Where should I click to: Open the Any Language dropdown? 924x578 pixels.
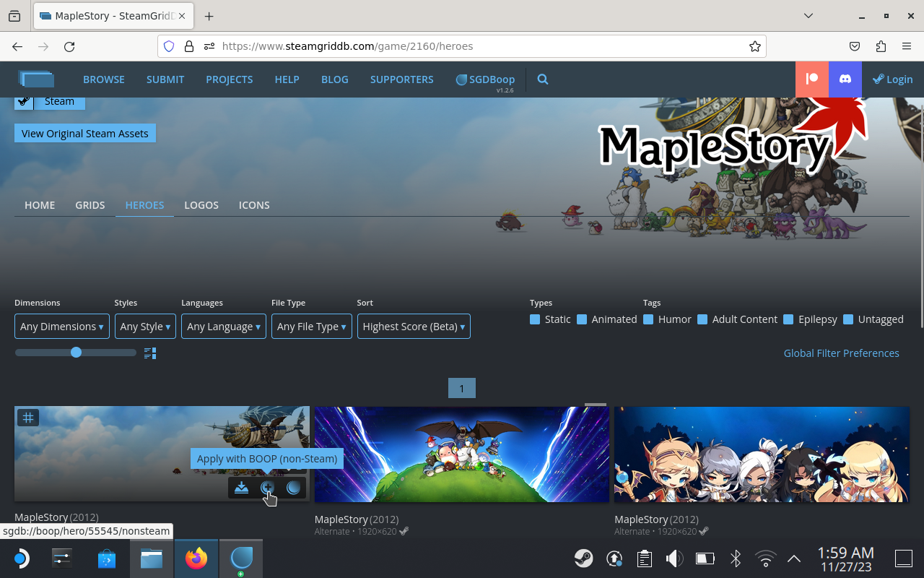coord(224,327)
